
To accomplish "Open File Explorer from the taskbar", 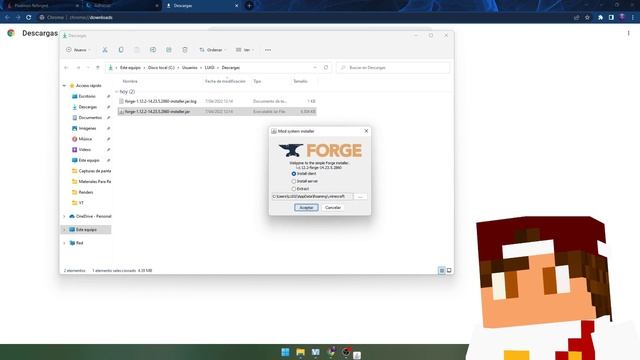I will (x=300, y=352).
